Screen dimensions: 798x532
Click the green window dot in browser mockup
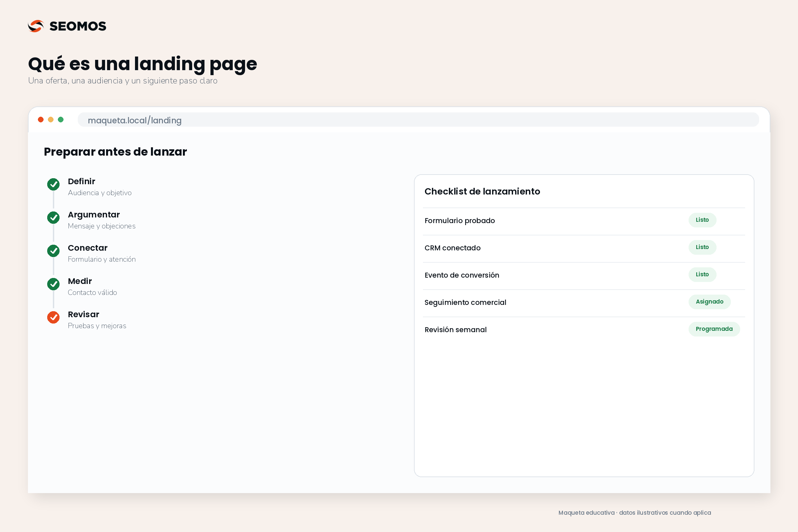(x=61, y=119)
